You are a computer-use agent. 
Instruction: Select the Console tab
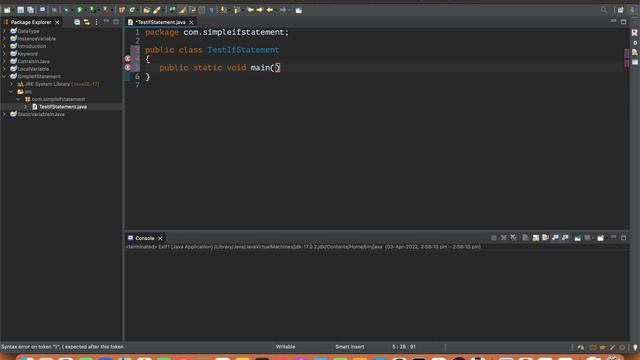[x=144, y=238]
